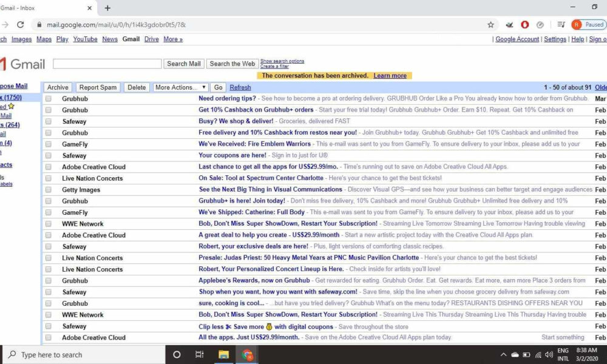Tick the Fire Emblem Warriors email checkbox
Image resolution: width=607 pixels, height=364 pixels.
click(49, 144)
